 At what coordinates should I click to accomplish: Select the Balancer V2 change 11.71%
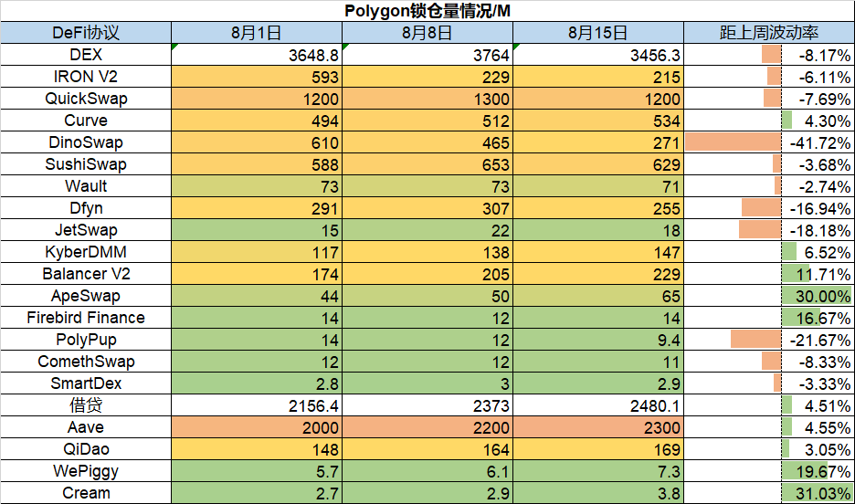tap(823, 274)
